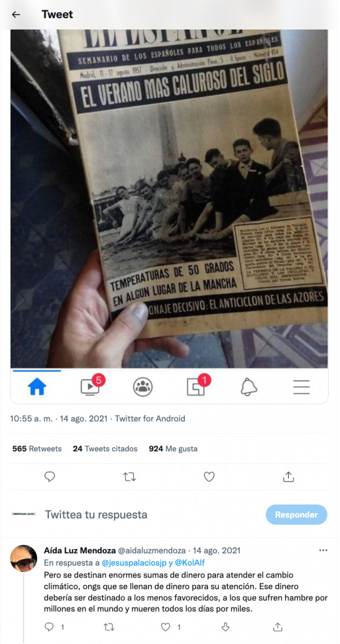This screenshot has height=644, width=340.
Task: Open the hamburger menu icon
Action: (301, 386)
